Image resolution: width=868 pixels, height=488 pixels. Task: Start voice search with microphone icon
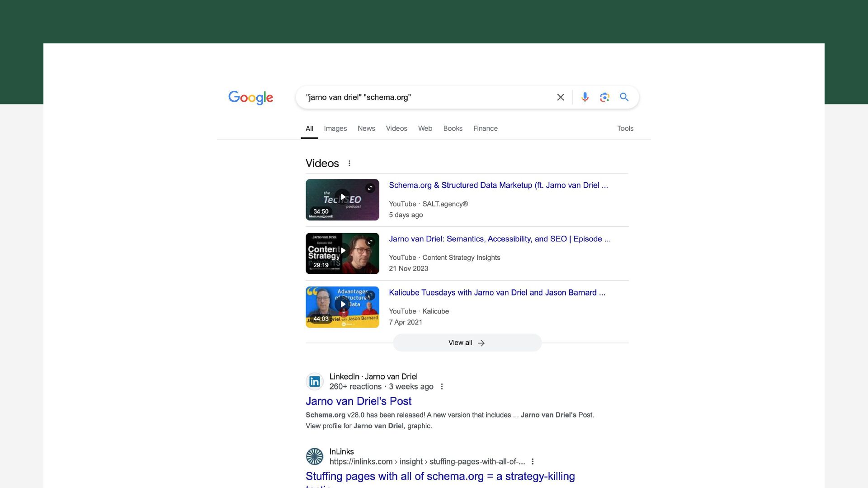pos(585,97)
